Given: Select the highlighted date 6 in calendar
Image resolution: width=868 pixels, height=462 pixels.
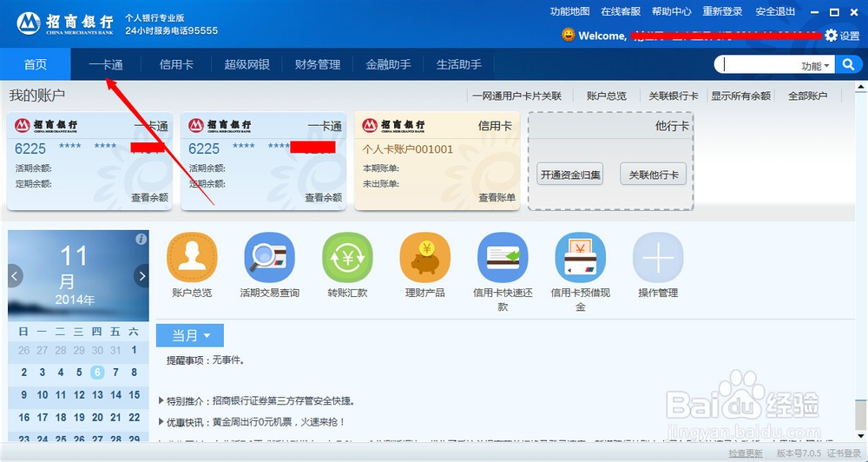Looking at the screenshot, I should coord(97,373).
